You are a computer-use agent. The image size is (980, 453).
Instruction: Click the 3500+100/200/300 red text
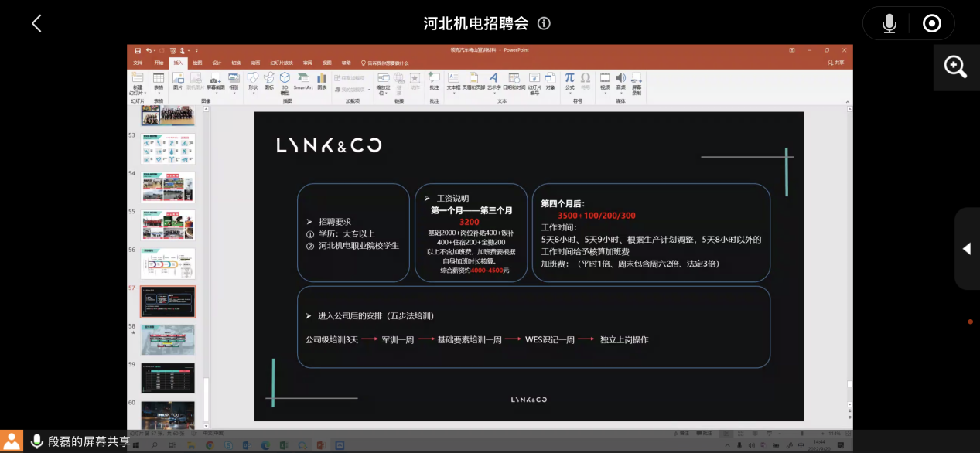click(596, 215)
